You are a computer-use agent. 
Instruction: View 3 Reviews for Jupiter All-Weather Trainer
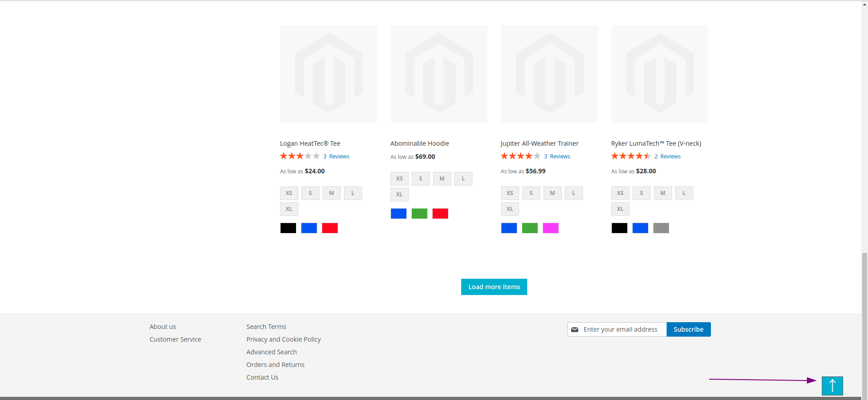pyautogui.click(x=557, y=157)
